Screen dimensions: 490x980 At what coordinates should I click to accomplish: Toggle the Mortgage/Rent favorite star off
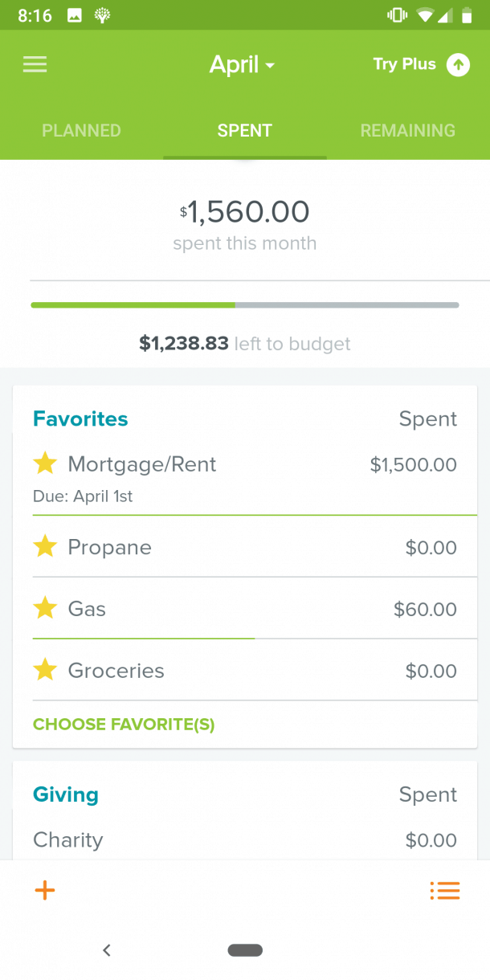[45, 463]
